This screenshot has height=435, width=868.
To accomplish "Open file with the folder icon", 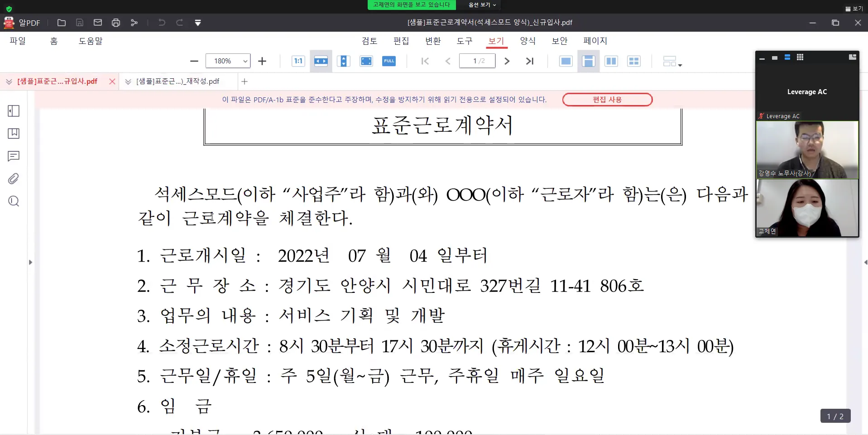I will pos(62,23).
